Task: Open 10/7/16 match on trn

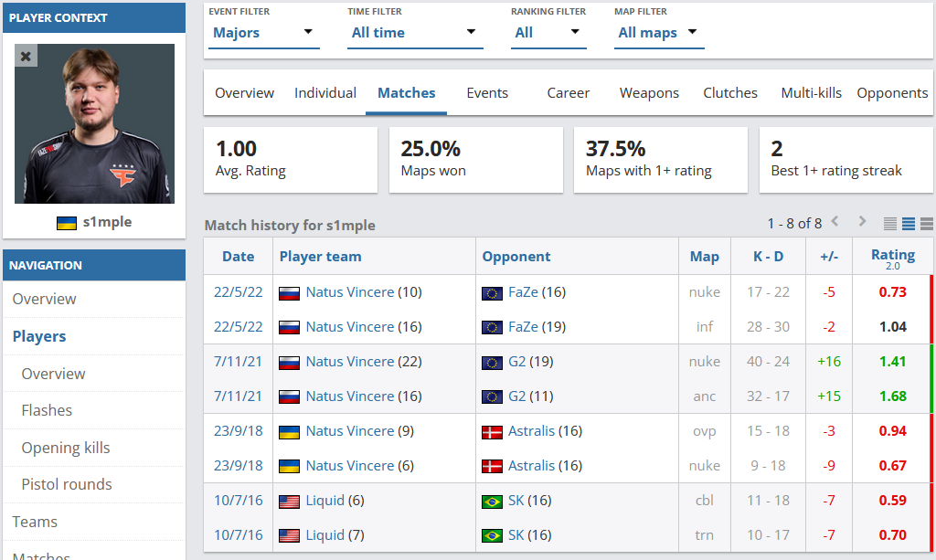Action: click(239, 535)
